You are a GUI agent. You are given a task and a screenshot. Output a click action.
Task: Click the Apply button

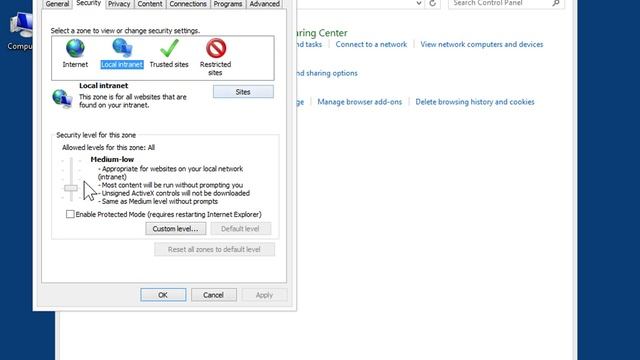pos(264,295)
